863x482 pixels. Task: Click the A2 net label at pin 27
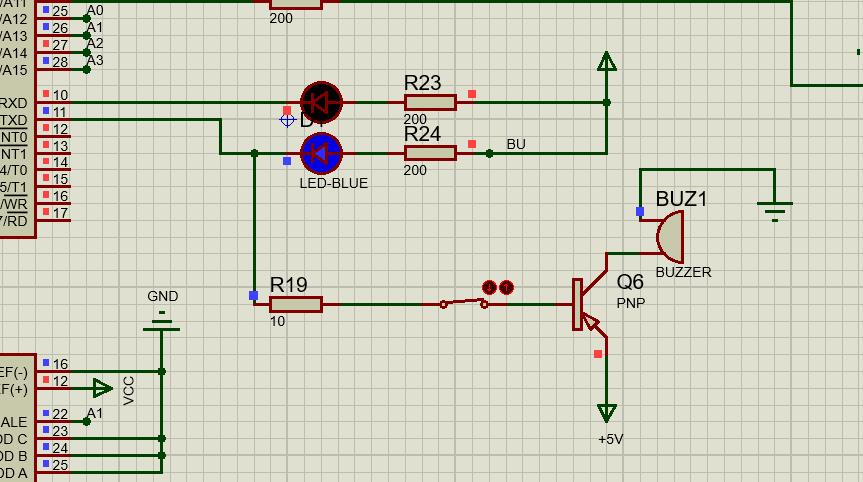pos(95,43)
